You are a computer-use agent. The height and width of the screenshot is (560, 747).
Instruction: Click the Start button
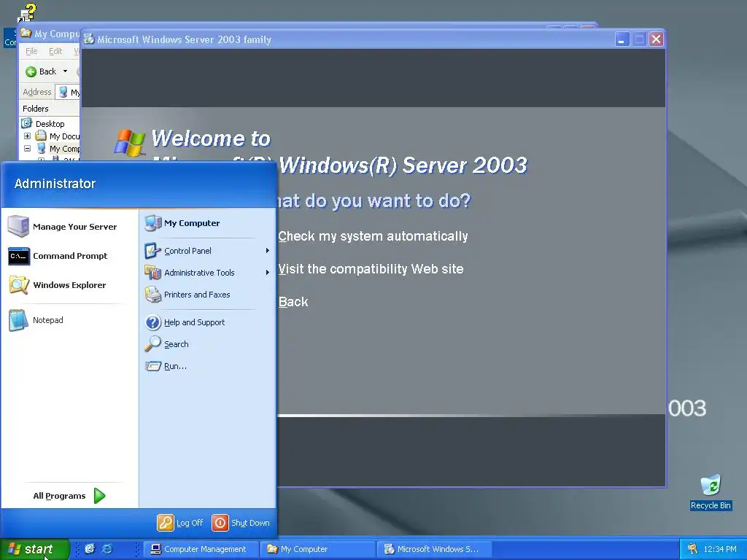pos(34,549)
